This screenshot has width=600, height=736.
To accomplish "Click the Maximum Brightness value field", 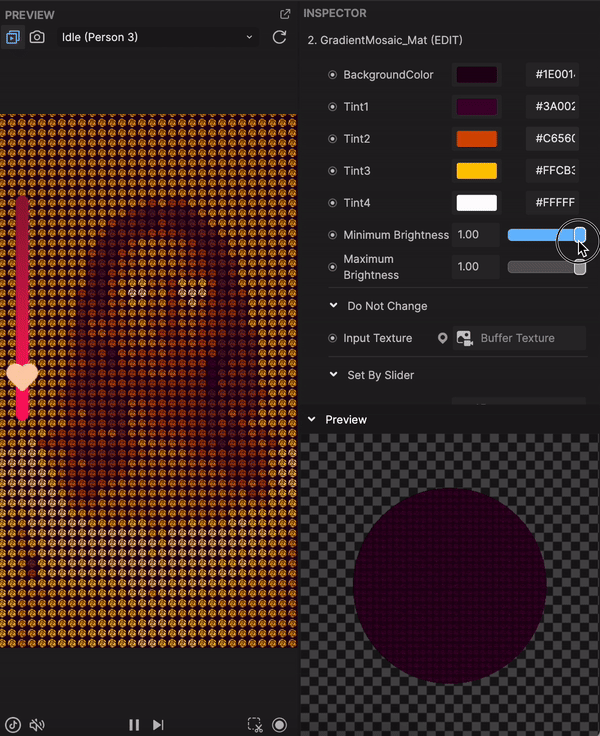I will point(476,267).
